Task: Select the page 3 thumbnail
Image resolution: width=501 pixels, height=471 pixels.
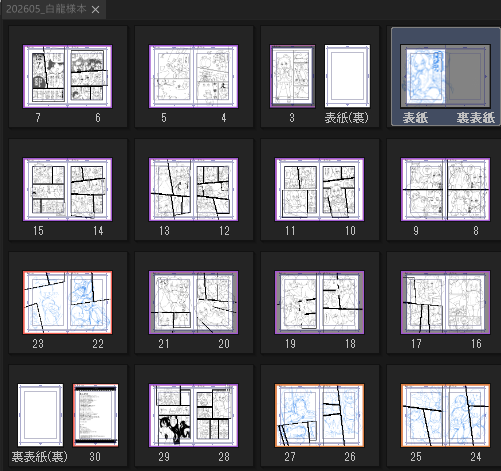Action: pos(292,76)
